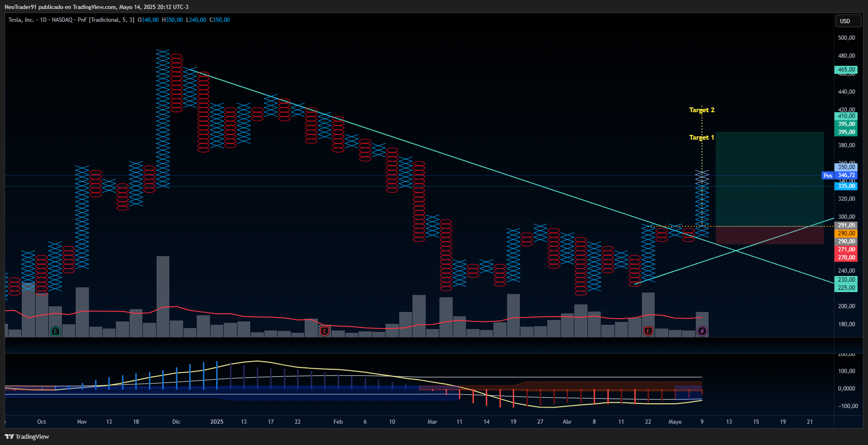
Task: Click the 300,00 price axis label
Action: (846, 217)
